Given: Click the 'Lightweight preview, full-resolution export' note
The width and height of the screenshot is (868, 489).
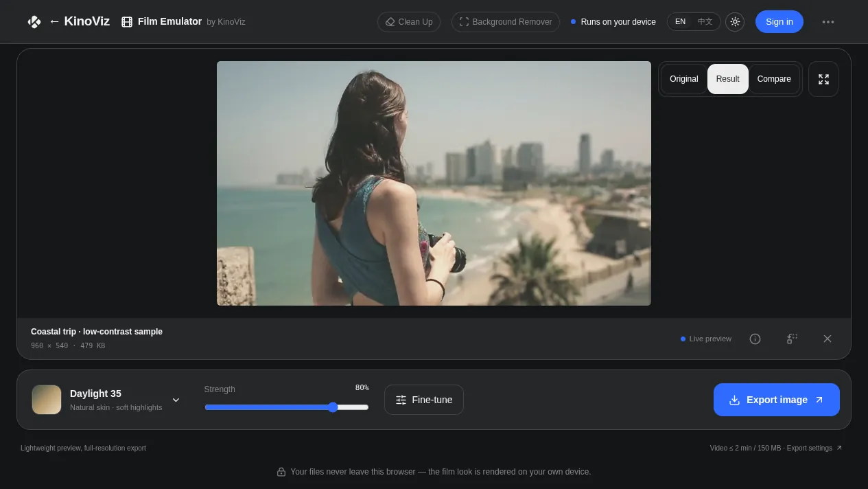Looking at the screenshot, I should point(83,448).
